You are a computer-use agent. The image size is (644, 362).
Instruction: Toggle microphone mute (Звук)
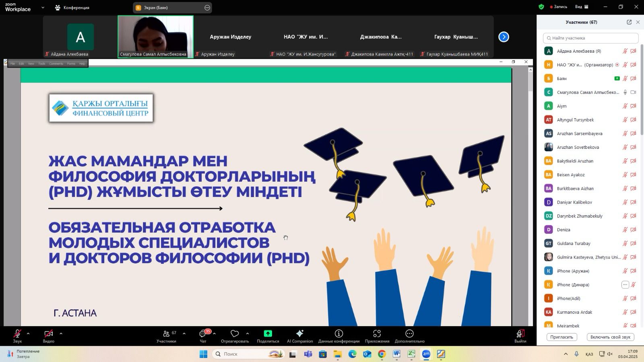[17, 334]
